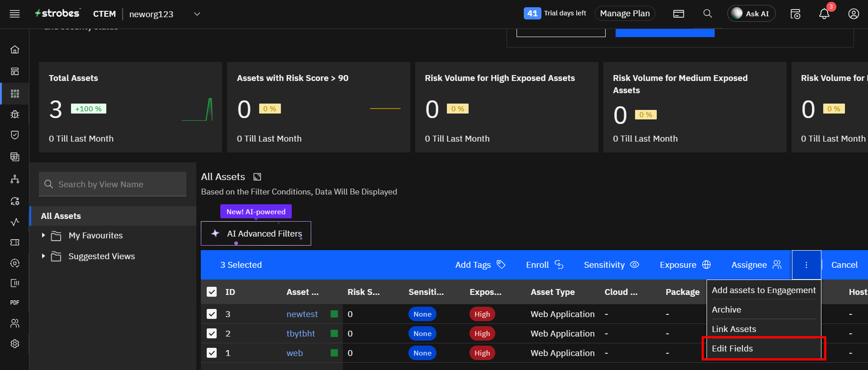This screenshot has height=370, width=868.
Task: Click the home icon in sidebar
Action: click(15, 49)
